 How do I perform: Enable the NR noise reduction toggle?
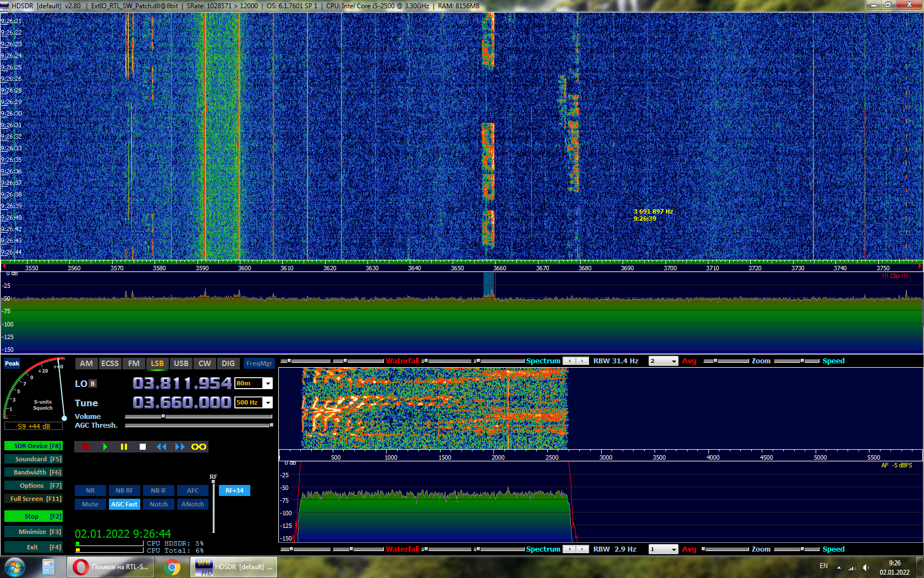(90, 490)
